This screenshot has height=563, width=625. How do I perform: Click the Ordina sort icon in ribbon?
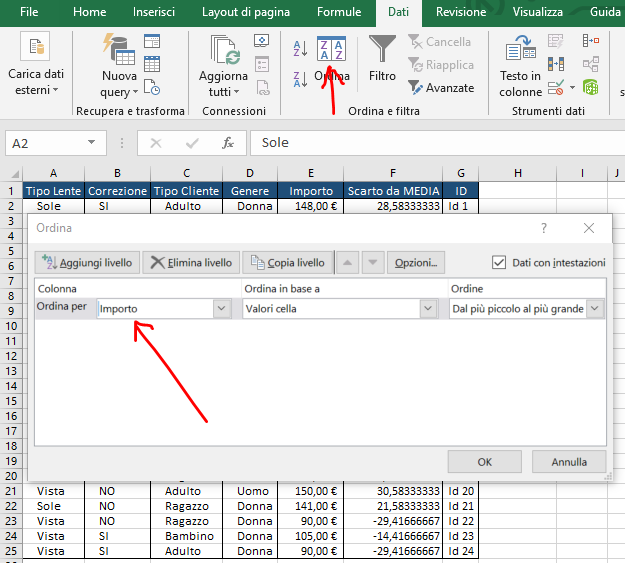331,52
